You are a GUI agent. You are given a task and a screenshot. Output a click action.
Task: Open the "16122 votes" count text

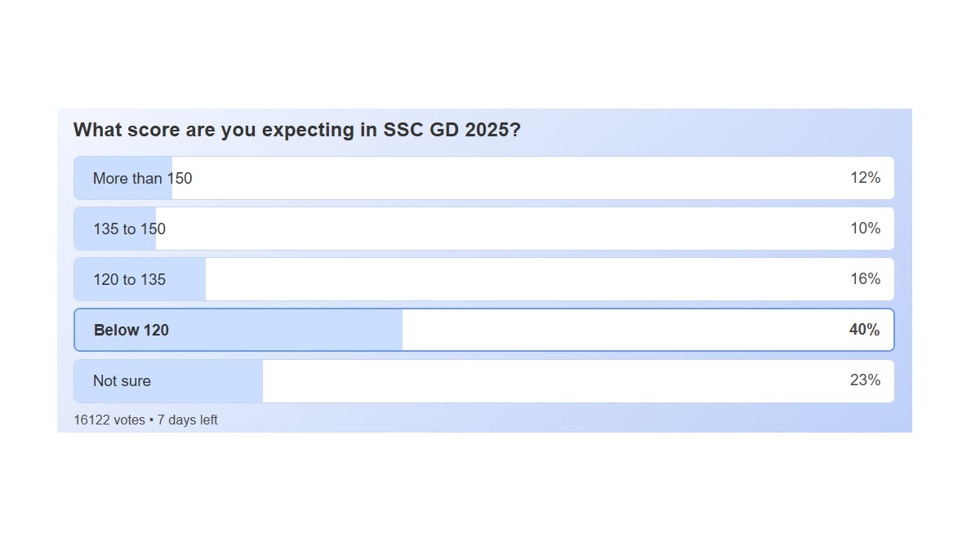tap(109, 420)
